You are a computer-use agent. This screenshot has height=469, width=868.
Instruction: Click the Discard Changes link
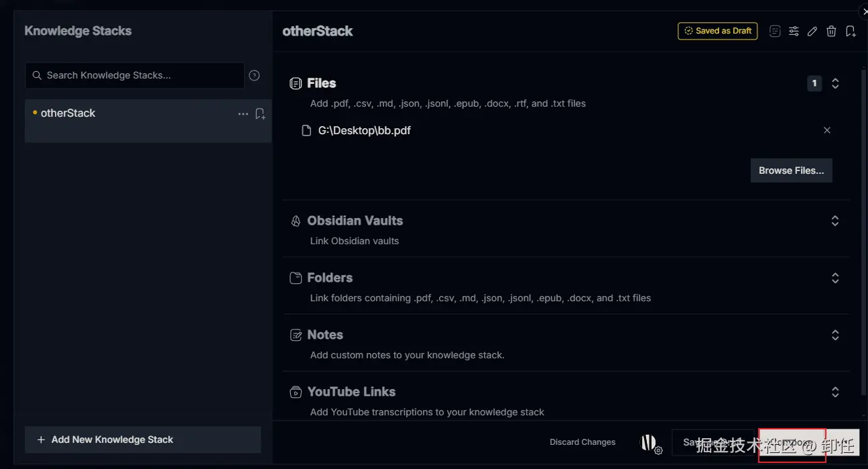click(582, 442)
